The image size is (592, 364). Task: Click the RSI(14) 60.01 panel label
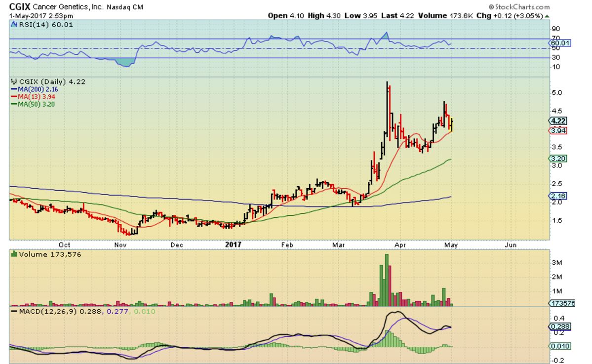46,25
